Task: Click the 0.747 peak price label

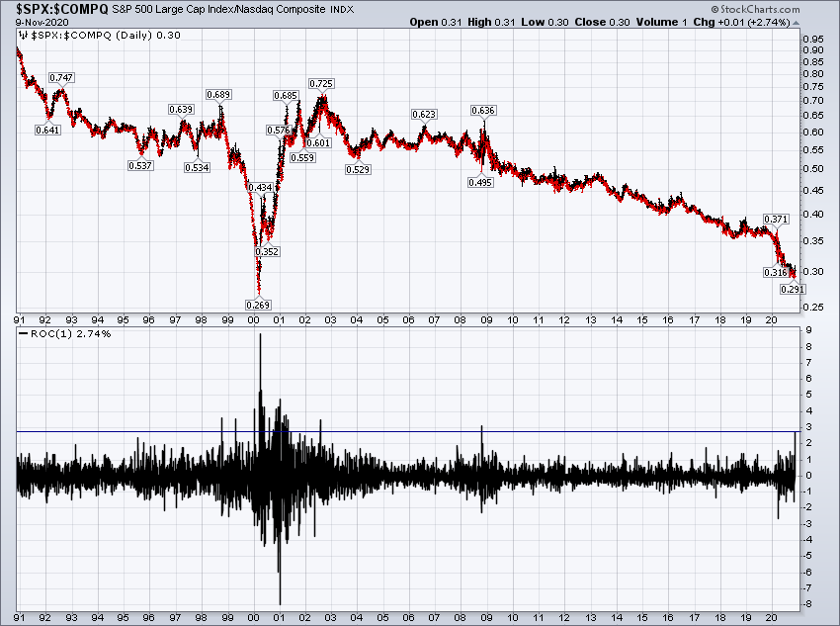Action: 61,78
